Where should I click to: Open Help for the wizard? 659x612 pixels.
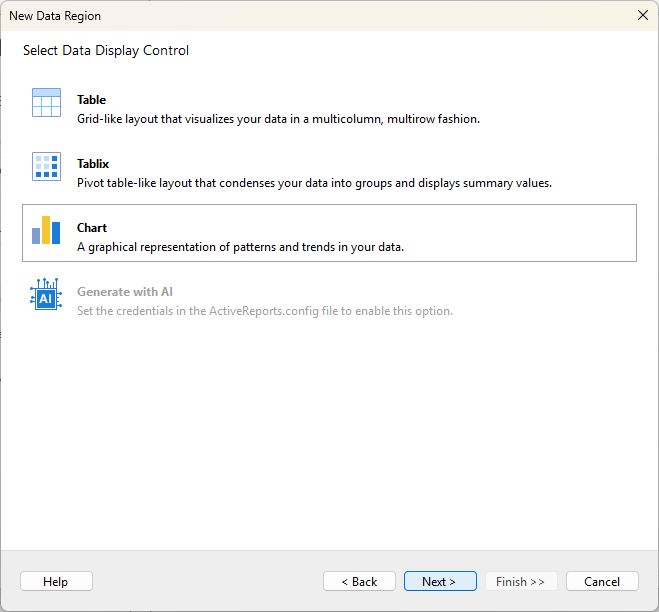point(56,581)
